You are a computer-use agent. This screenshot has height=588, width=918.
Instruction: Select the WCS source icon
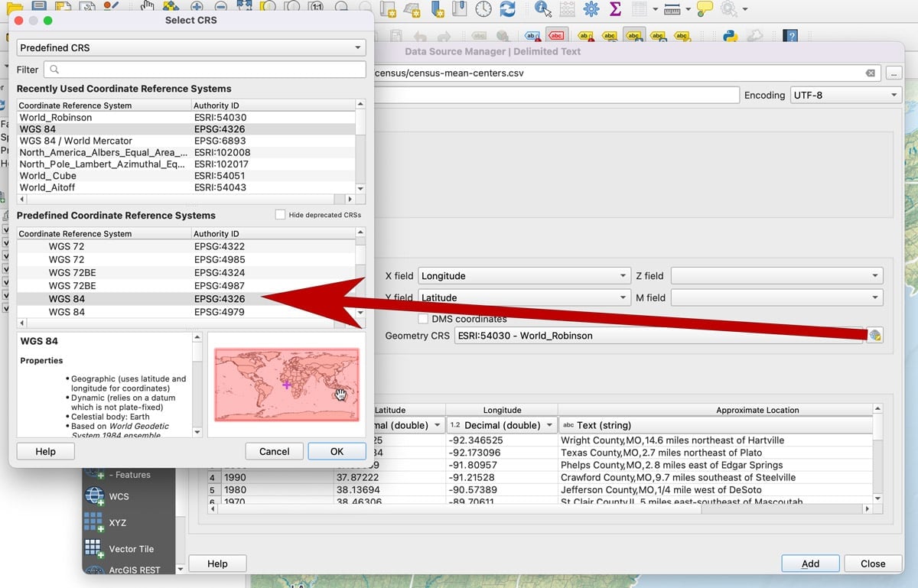click(x=95, y=496)
